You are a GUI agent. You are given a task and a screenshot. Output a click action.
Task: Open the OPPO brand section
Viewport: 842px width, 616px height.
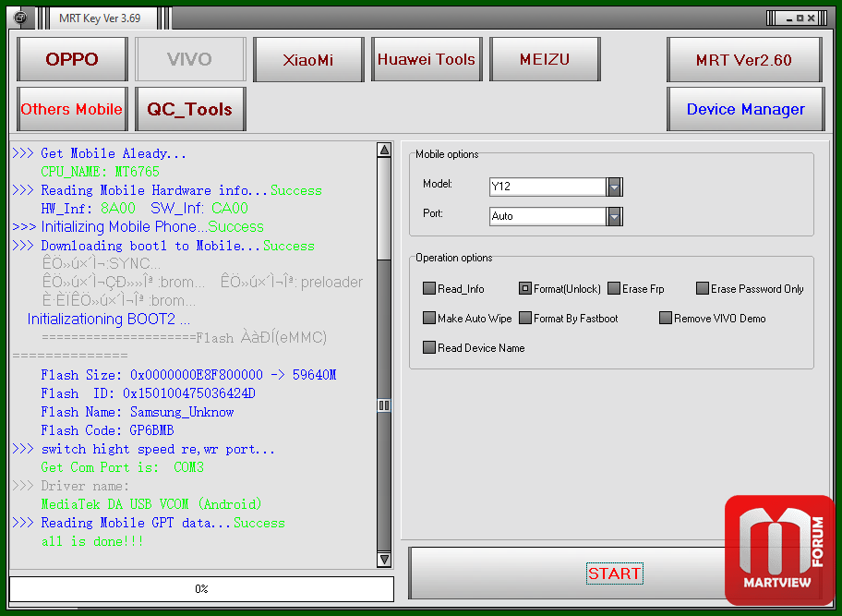[72, 60]
